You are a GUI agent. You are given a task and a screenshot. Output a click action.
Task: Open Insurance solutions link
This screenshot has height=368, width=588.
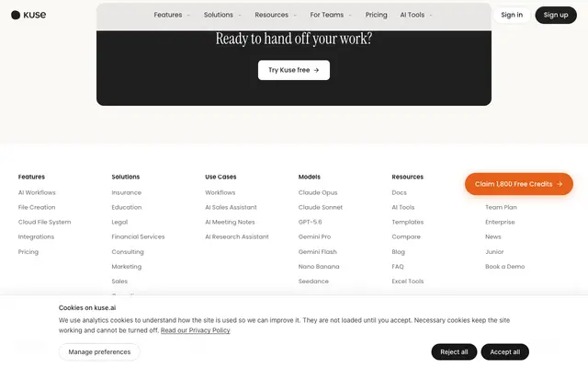coord(127,192)
